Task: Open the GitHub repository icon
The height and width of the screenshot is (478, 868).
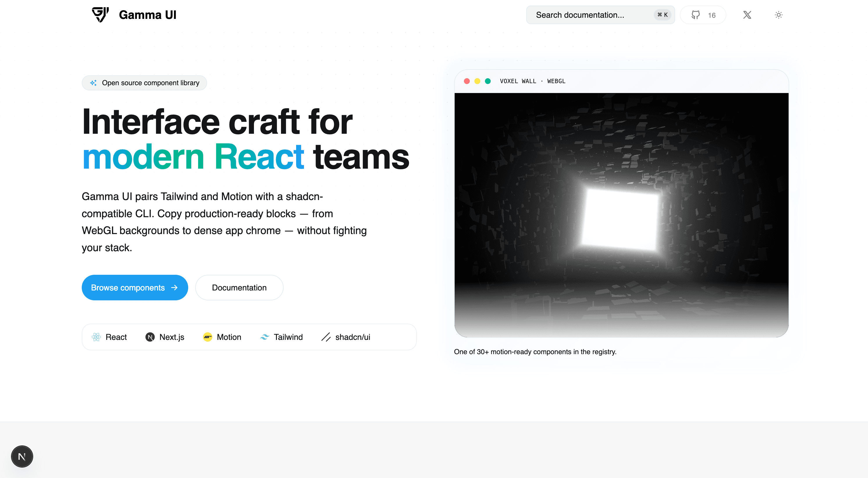Action: (696, 15)
